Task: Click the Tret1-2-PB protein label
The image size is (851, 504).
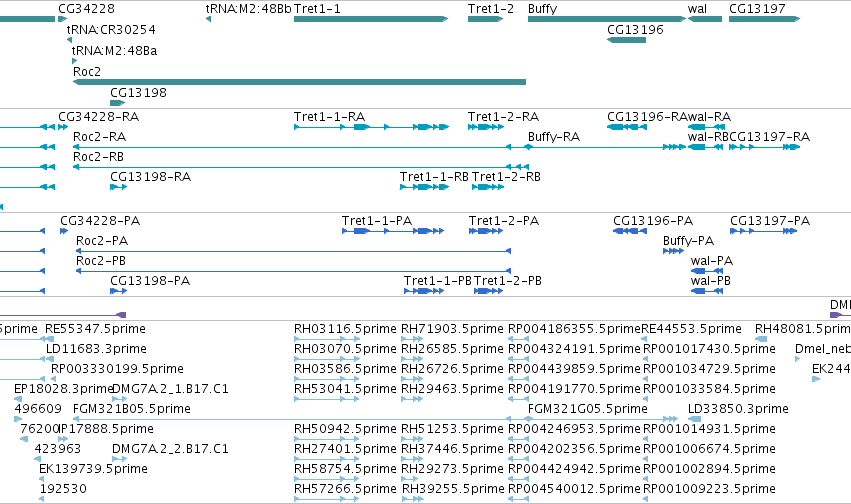Action: point(508,281)
